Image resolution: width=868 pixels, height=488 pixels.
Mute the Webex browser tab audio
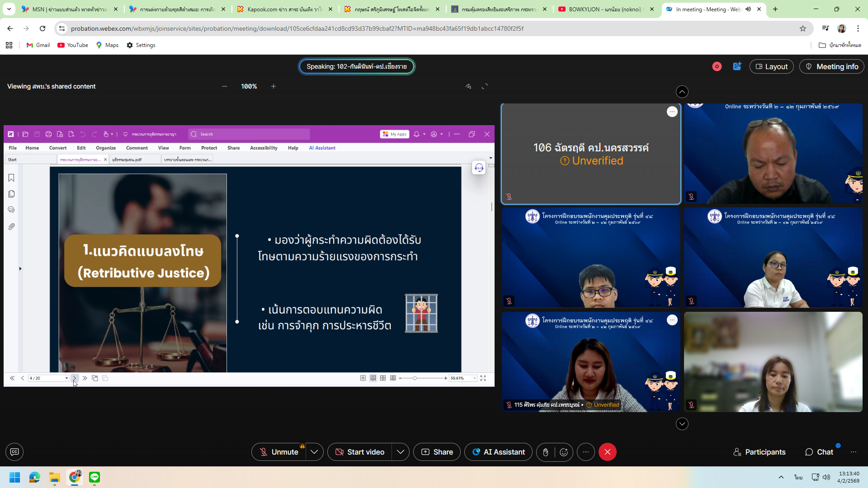point(748,9)
